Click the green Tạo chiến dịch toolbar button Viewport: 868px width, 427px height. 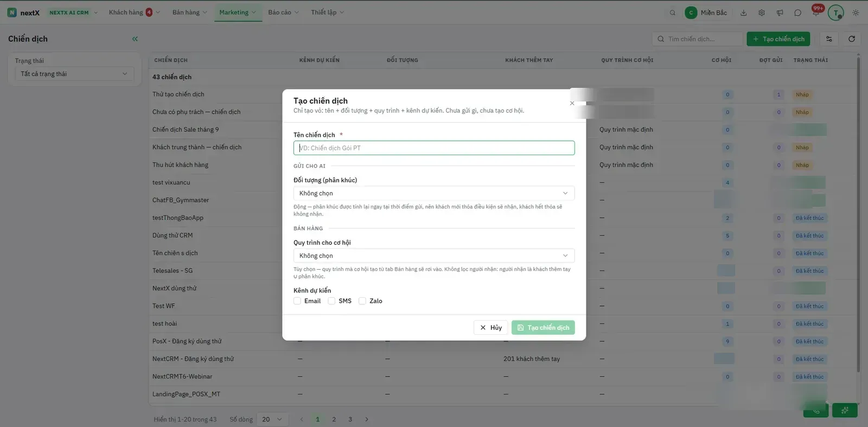pos(778,39)
